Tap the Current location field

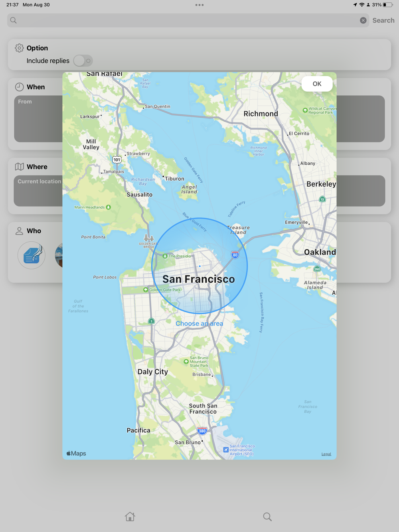[x=38, y=191]
